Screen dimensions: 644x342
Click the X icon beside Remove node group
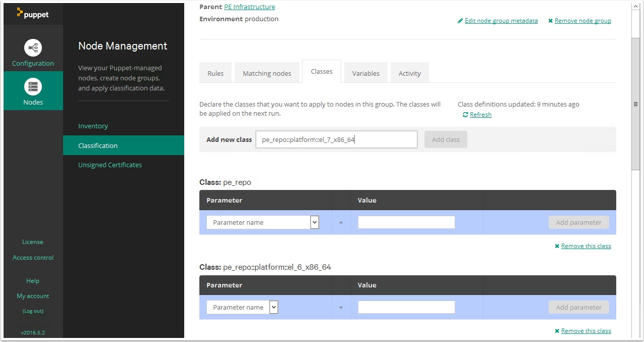tap(551, 21)
